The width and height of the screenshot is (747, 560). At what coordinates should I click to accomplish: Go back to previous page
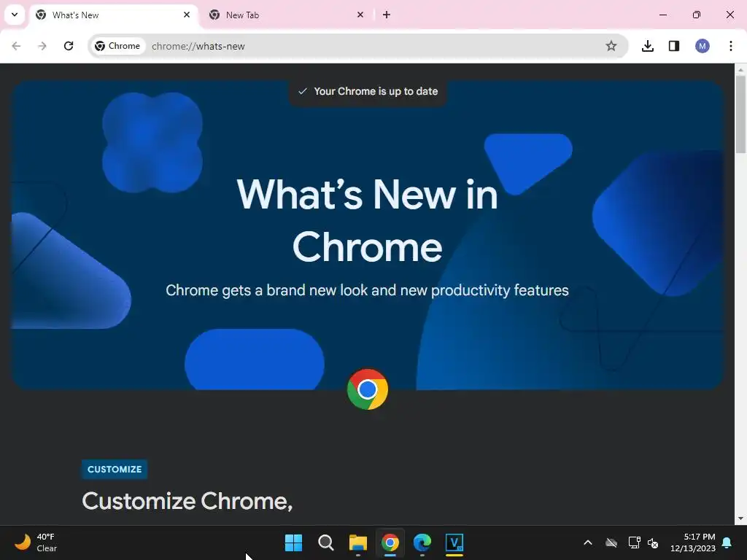[x=16, y=46]
